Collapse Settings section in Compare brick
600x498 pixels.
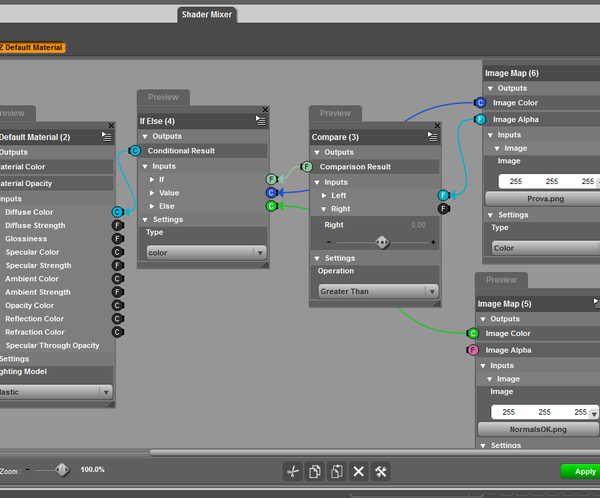[x=317, y=258]
